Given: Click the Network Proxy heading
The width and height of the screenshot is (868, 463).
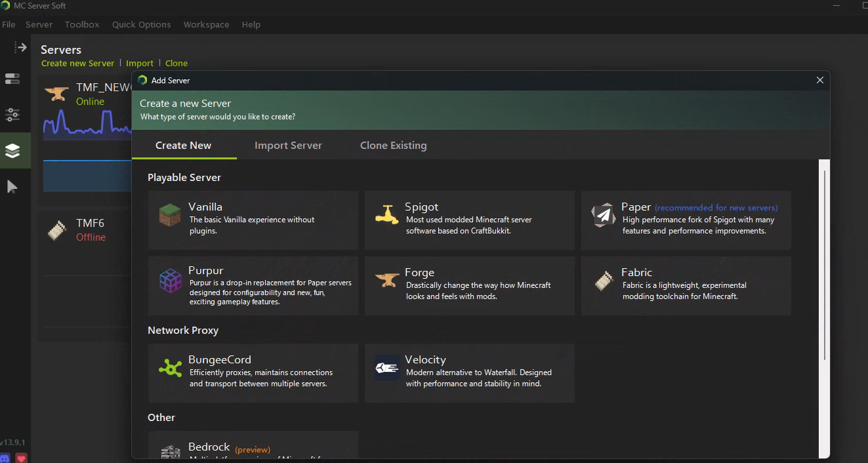Looking at the screenshot, I should pos(183,331).
